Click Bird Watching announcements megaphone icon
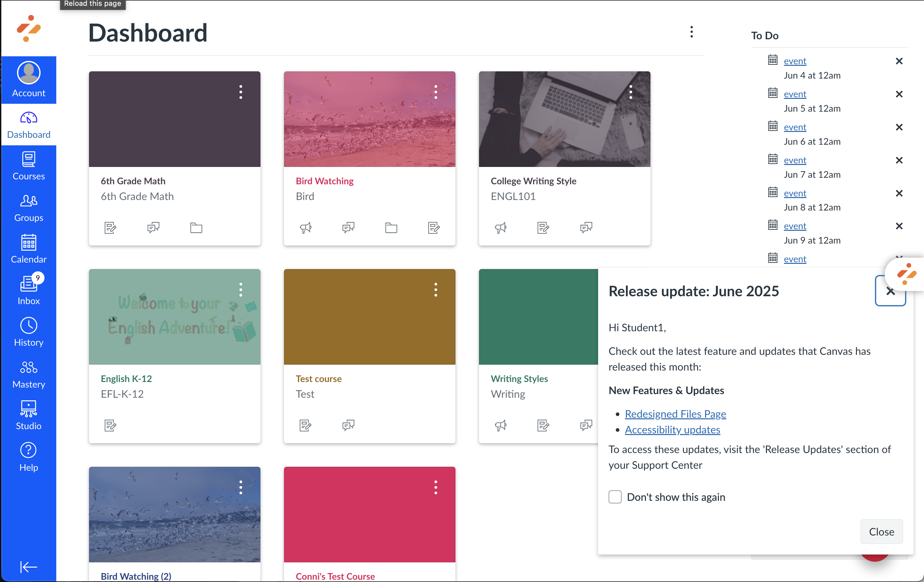The height and width of the screenshot is (582, 924). tap(306, 227)
